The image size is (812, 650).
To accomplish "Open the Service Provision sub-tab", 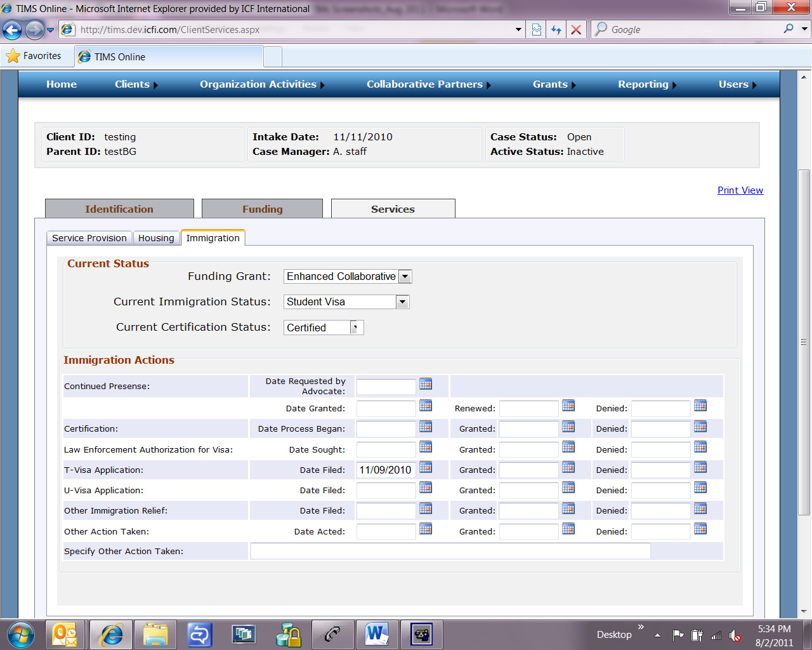I will [x=89, y=238].
